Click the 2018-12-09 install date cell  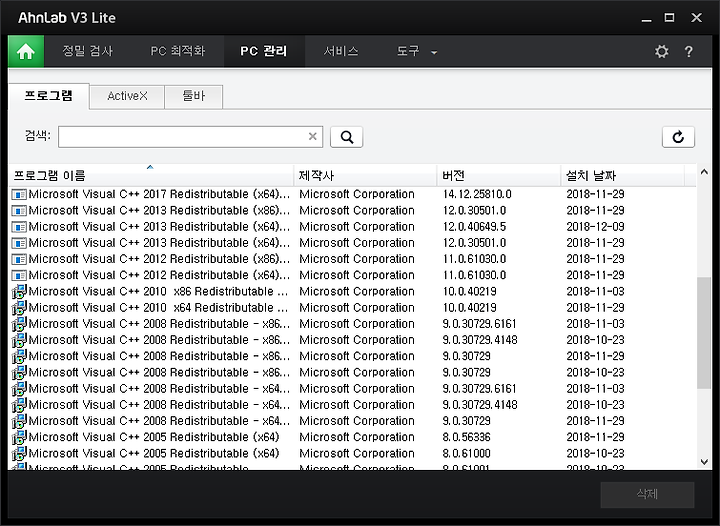click(x=595, y=227)
